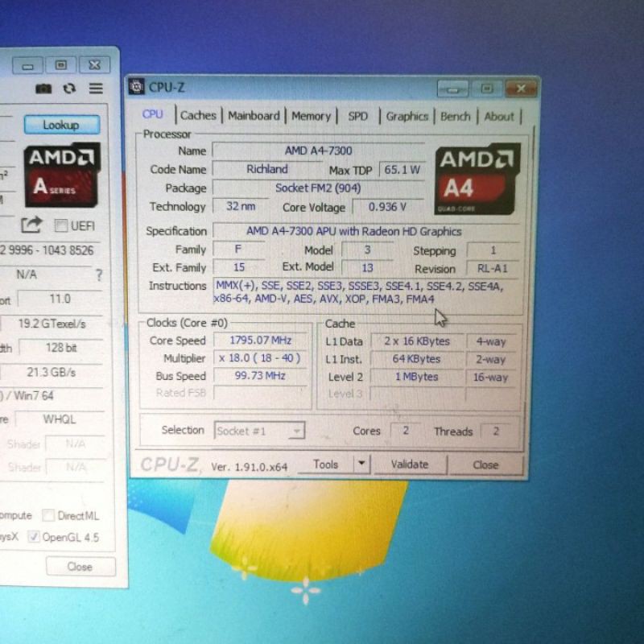This screenshot has height=644, width=644.
Task: Click the Tools button in CPU-Z
Action: 326,464
